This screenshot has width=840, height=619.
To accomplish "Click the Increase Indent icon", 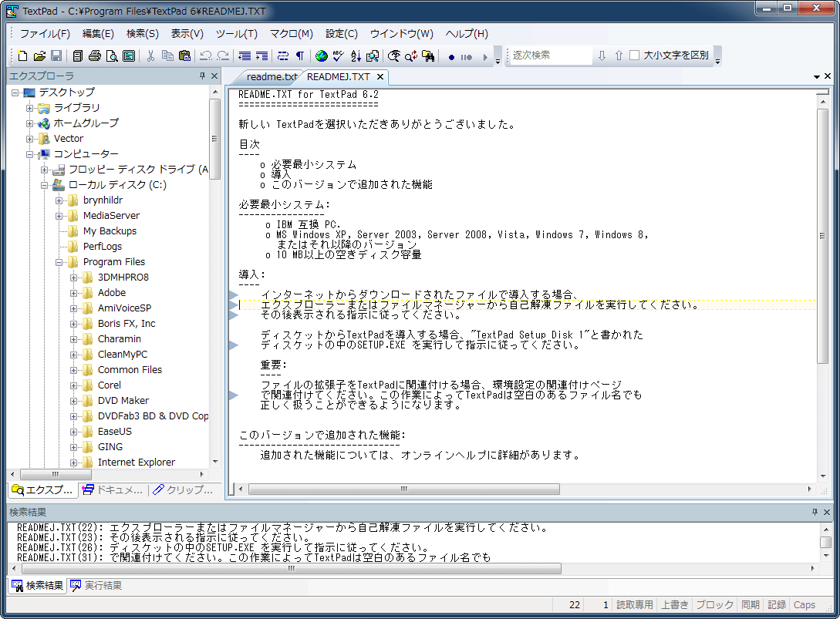I will (262, 56).
